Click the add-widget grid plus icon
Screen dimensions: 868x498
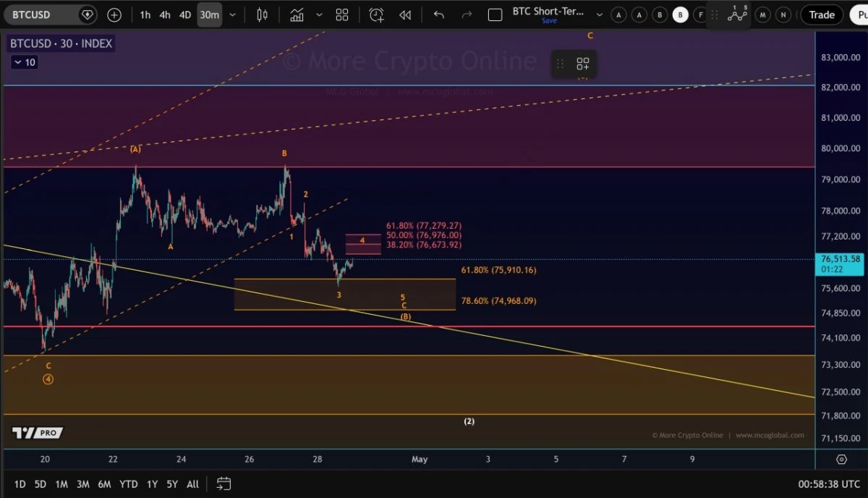coord(583,64)
